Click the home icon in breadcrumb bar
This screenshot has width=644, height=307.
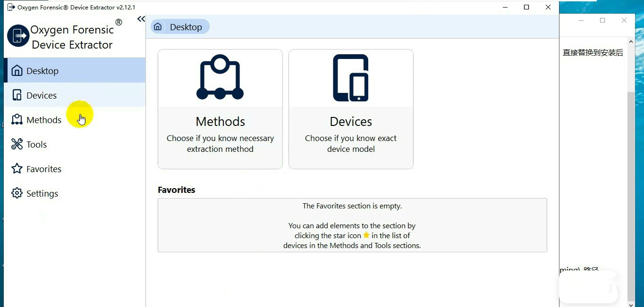point(158,27)
